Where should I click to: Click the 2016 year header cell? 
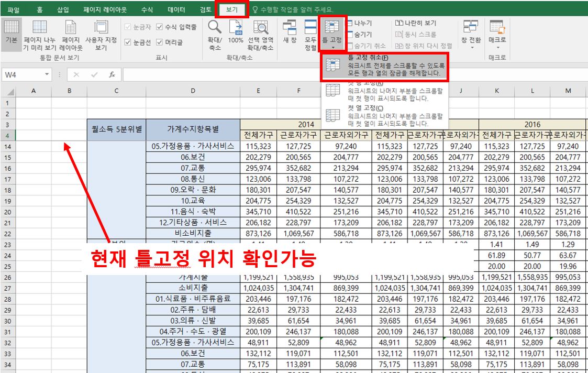point(532,125)
